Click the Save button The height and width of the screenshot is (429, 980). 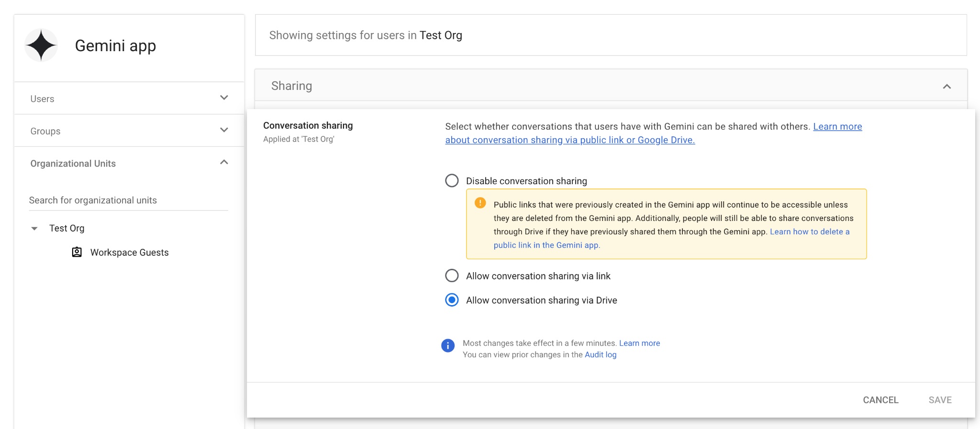pos(940,400)
